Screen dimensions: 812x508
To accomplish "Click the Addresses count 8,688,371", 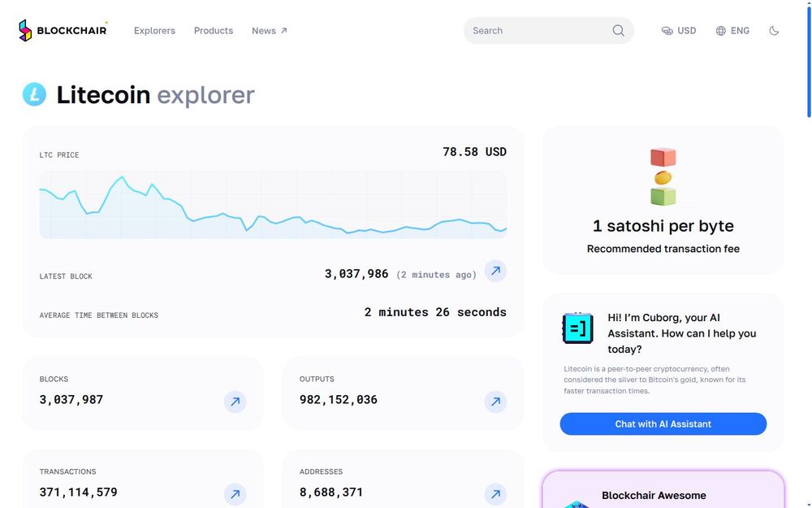I will [x=331, y=492].
